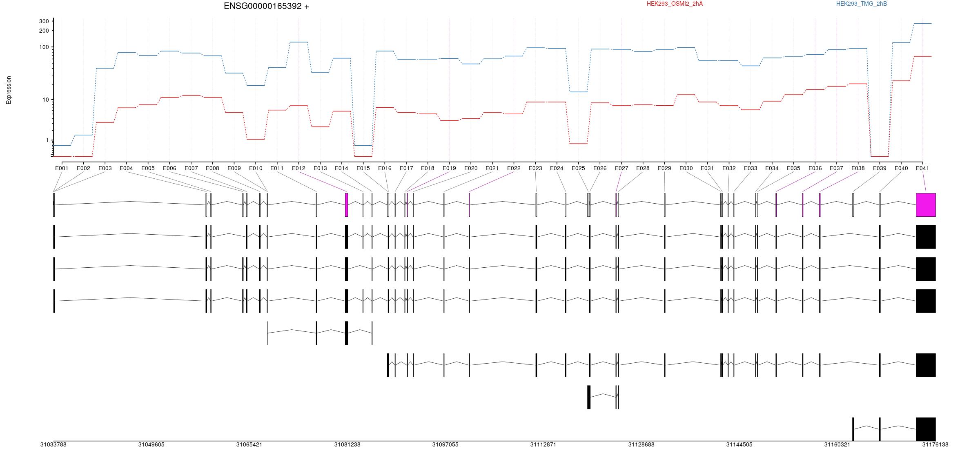The image size is (980, 453).
Task: Click exon label E036
Action: click(815, 168)
